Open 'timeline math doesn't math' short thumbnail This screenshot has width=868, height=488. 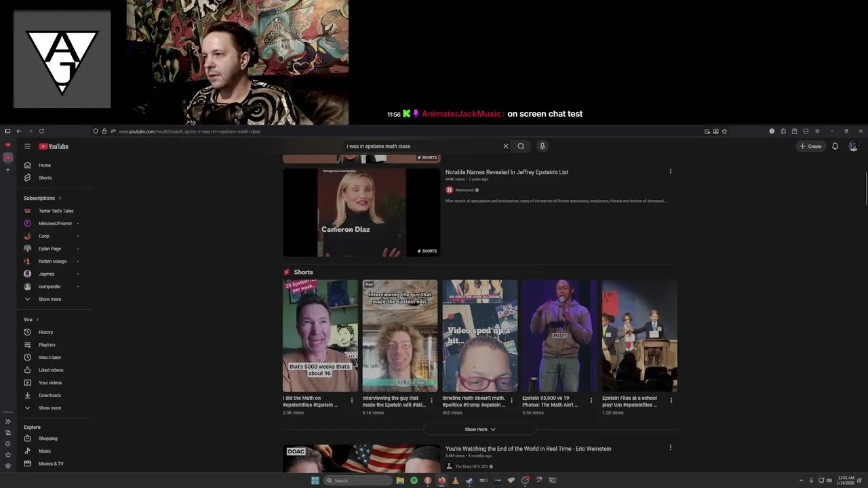click(480, 335)
